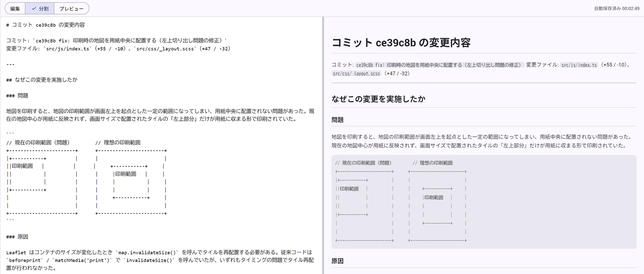This screenshot has width=644, height=274.
Task: Click the editor horizontal rule '---' line
Action: coord(11,64)
